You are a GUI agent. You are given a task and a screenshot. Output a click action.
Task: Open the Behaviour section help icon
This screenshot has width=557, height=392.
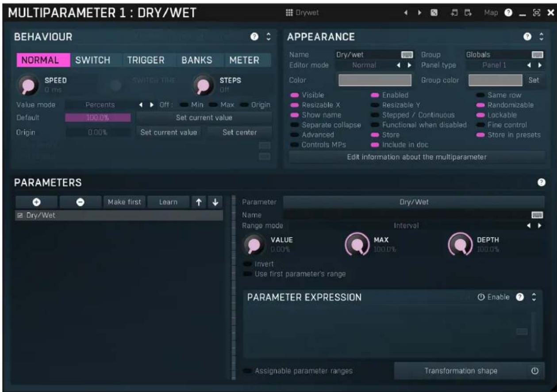point(254,38)
